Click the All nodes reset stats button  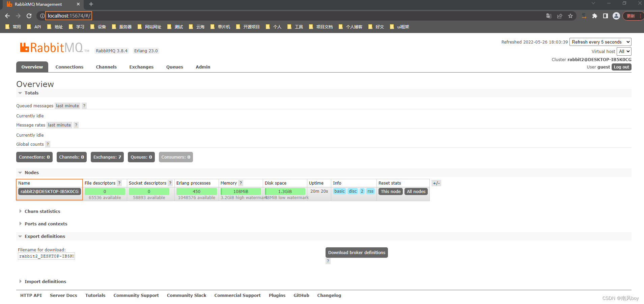tap(416, 191)
